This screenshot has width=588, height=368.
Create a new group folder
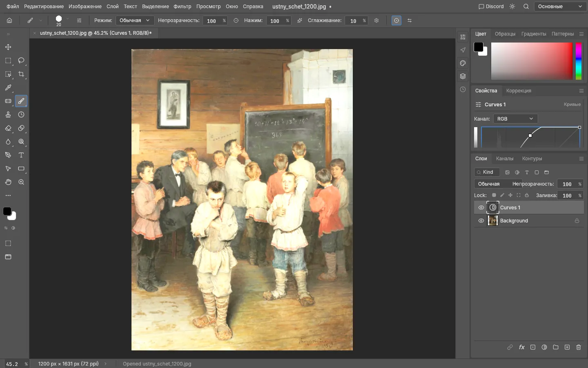(556, 347)
